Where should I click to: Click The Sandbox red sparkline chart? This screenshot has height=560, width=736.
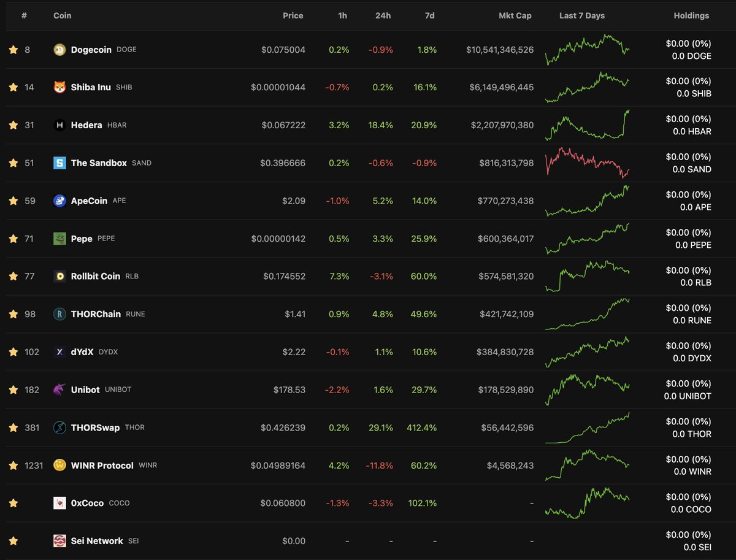(587, 163)
